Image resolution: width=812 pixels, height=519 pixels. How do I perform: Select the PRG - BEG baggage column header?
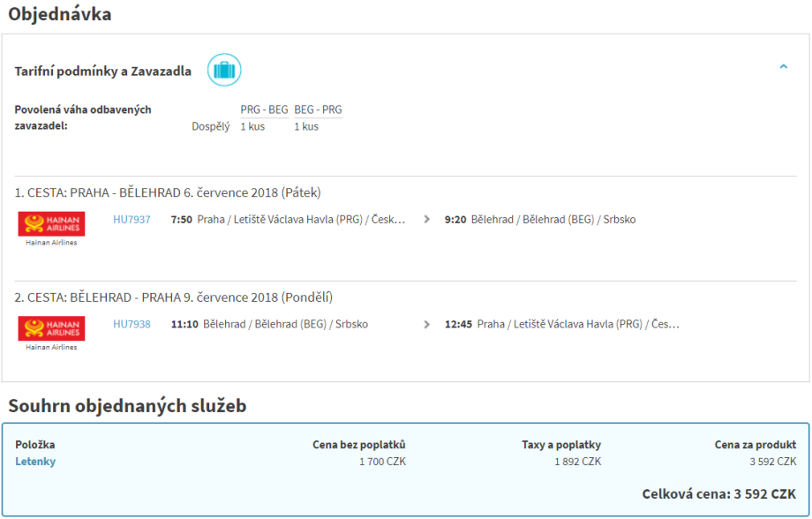pos(264,110)
